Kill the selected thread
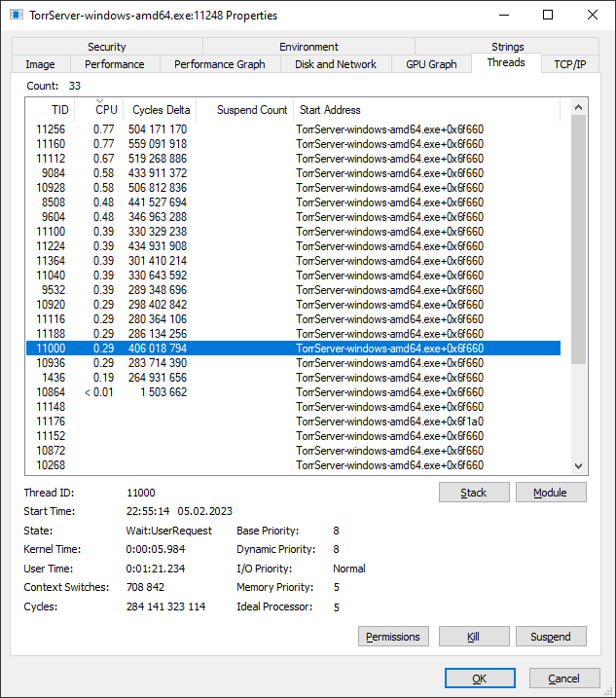 tap(474, 637)
